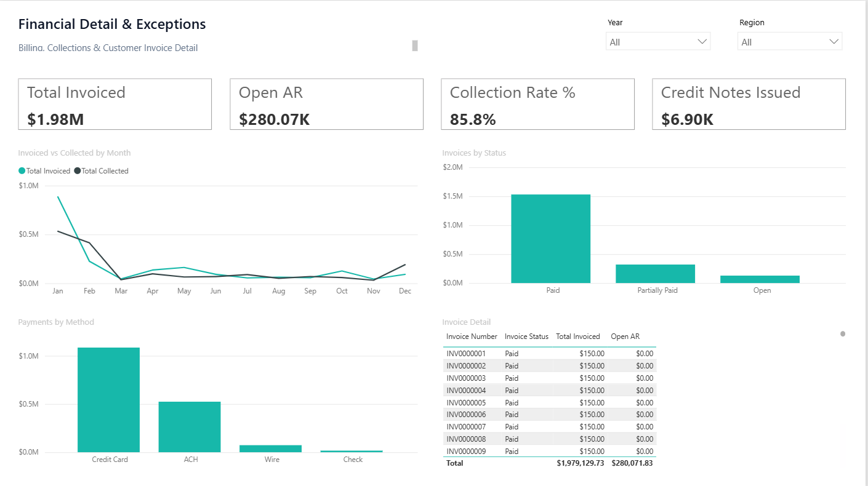Click the Invoiced vs Collected by Month title
This screenshot has height=486, width=868.
(x=74, y=153)
